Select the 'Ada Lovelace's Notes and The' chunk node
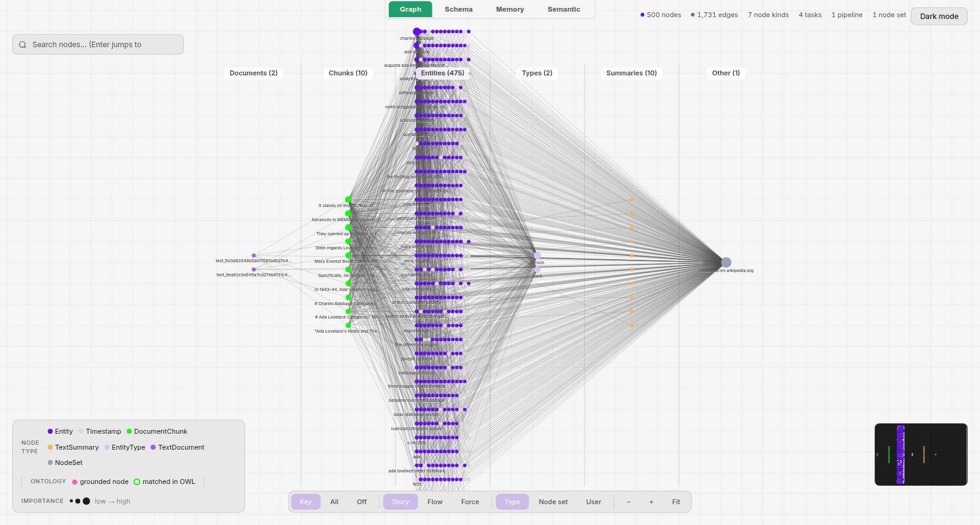The width and height of the screenshot is (980, 525). point(349,325)
